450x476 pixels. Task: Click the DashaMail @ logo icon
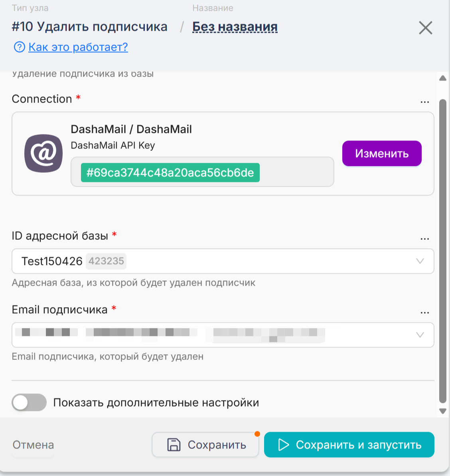43,153
